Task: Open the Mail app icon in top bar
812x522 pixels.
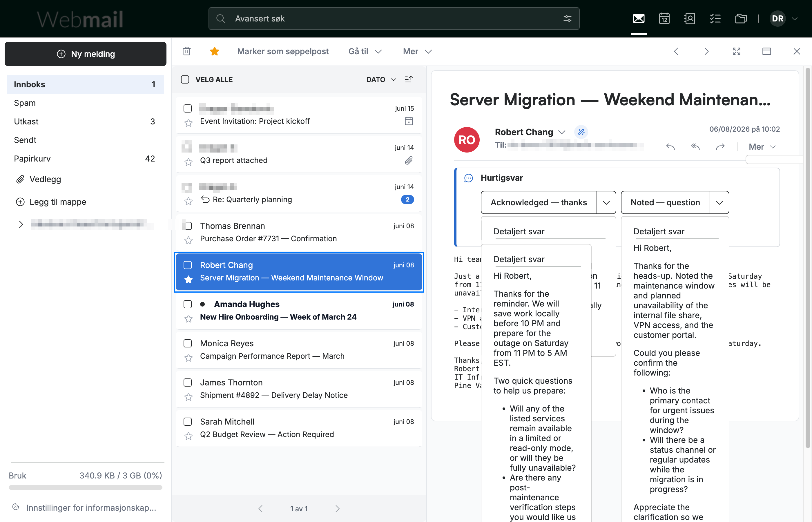Action: pos(639,18)
